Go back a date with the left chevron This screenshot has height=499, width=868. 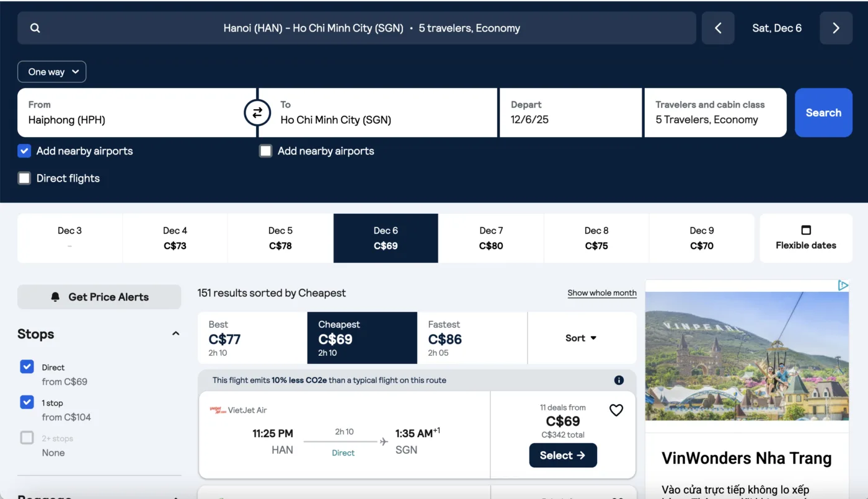(718, 28)
